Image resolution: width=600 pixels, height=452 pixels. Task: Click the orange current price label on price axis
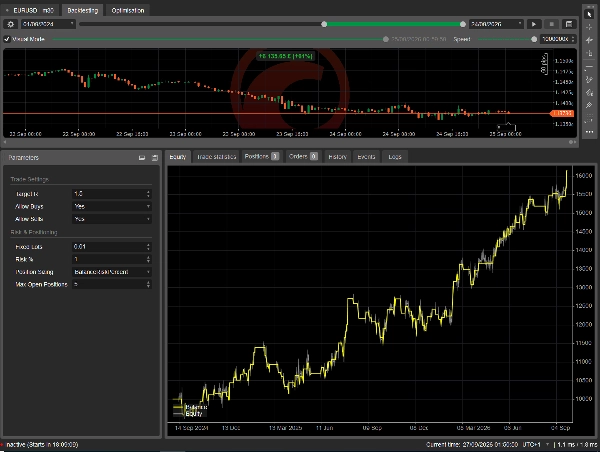point(562,113)
